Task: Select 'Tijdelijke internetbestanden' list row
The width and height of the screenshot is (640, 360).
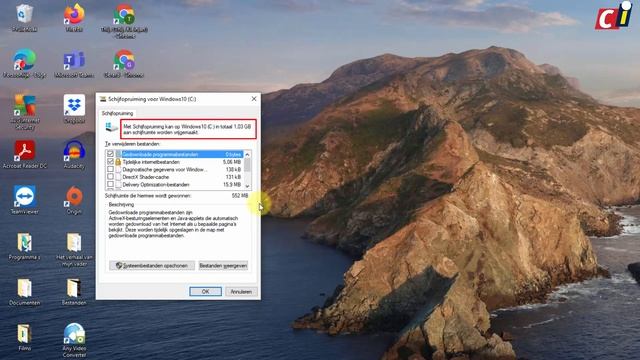Action: [x=175, y=162]
